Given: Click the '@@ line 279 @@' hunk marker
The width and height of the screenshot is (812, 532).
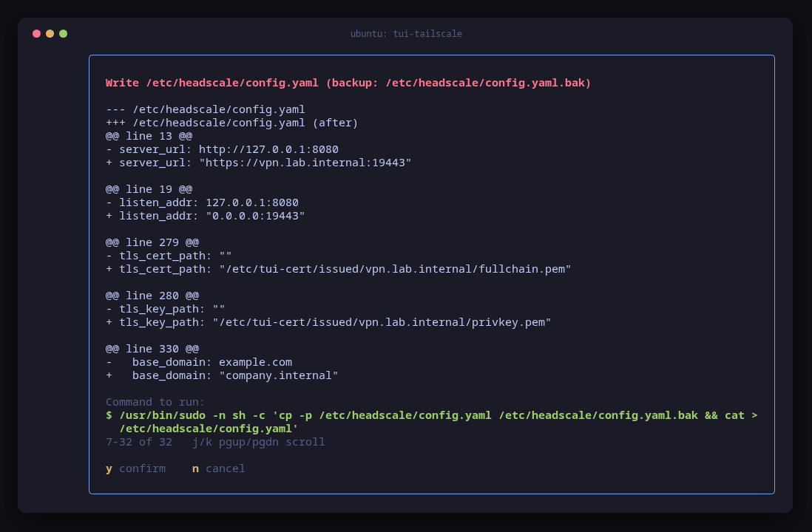Looking at the screenshot, I should click(152, 242).
